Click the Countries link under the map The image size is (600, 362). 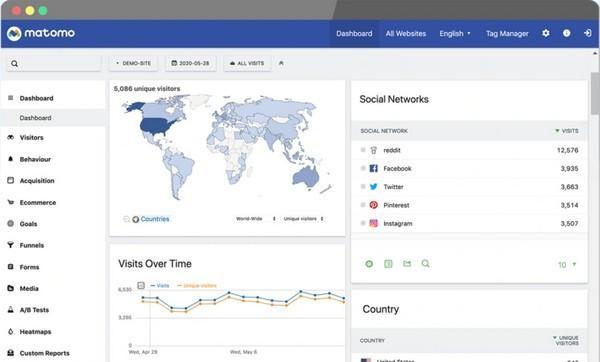point(155,219)
